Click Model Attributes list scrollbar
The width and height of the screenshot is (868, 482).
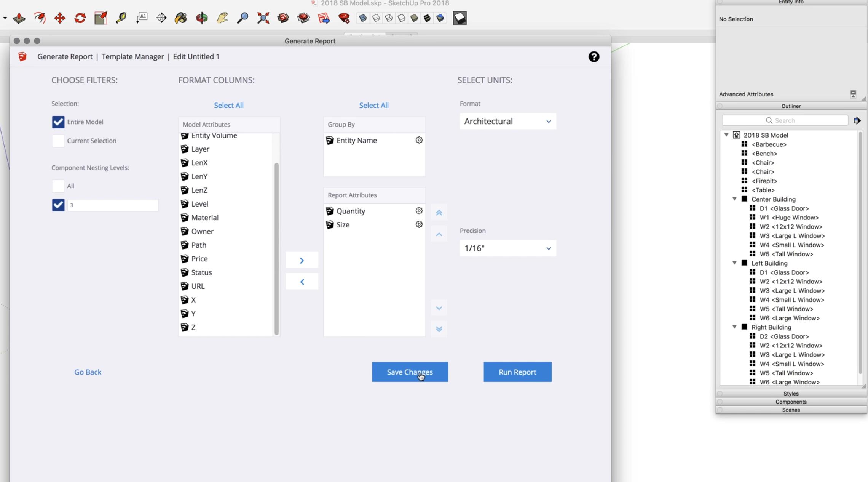[276, 249]
